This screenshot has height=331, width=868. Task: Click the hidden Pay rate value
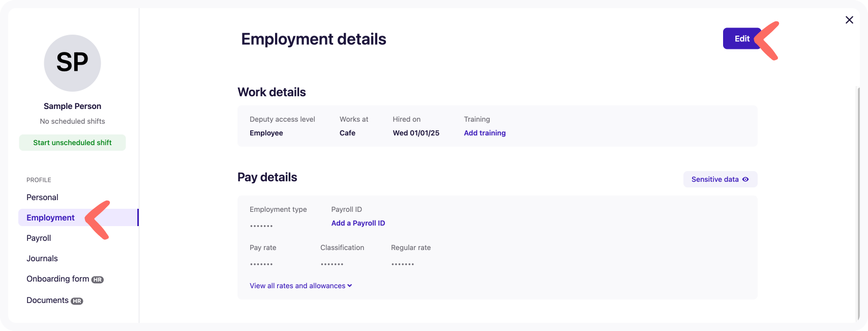261,264
